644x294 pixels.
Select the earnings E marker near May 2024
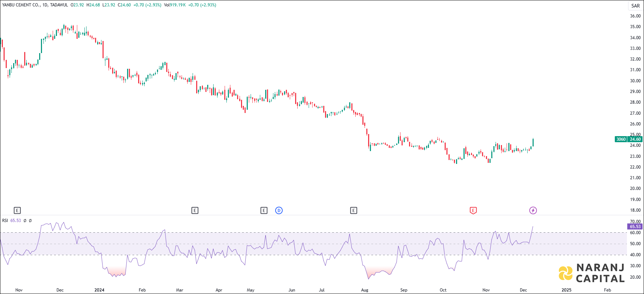point(264,211)
